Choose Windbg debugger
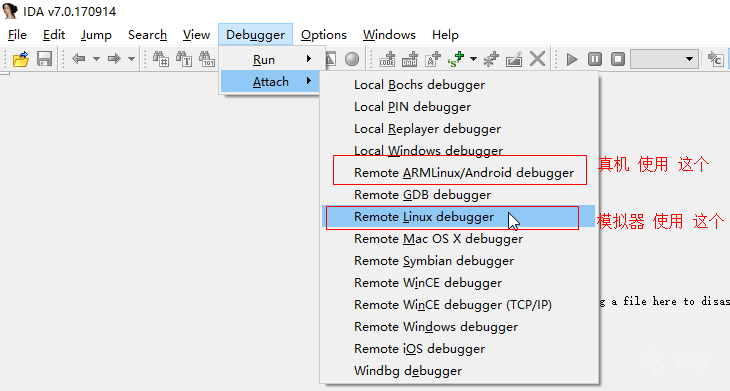The image size is (730, 391). 459,371
